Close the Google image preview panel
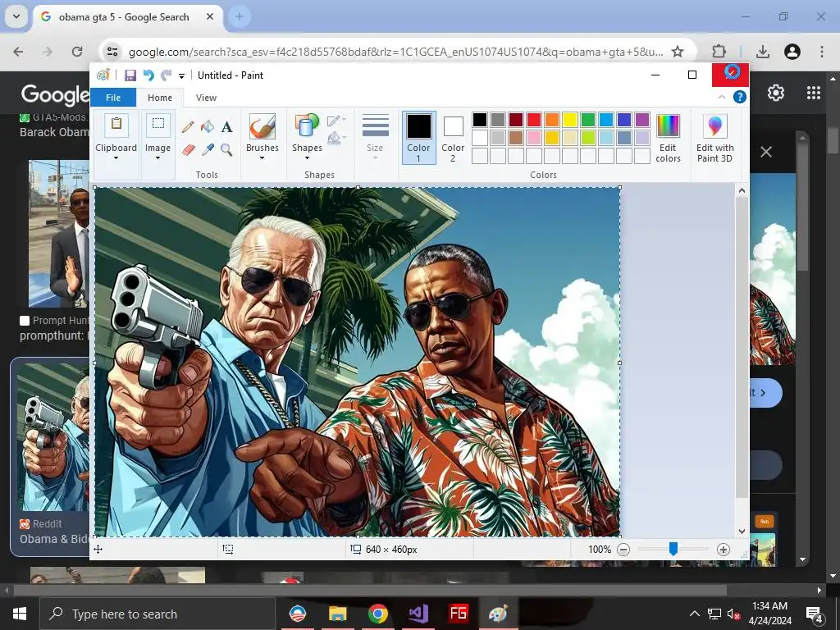Screen dimensions: 840x630 coord(766,152)
